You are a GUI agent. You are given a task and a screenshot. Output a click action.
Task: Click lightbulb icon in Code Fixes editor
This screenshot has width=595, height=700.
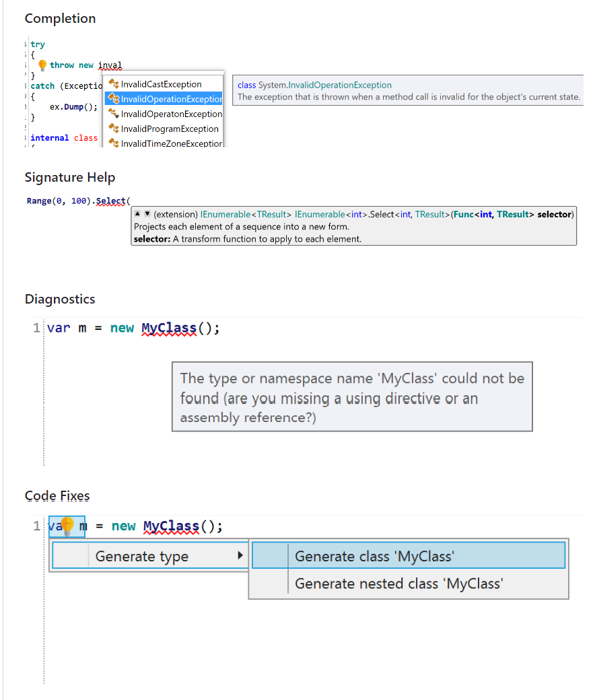coord(67,526)
